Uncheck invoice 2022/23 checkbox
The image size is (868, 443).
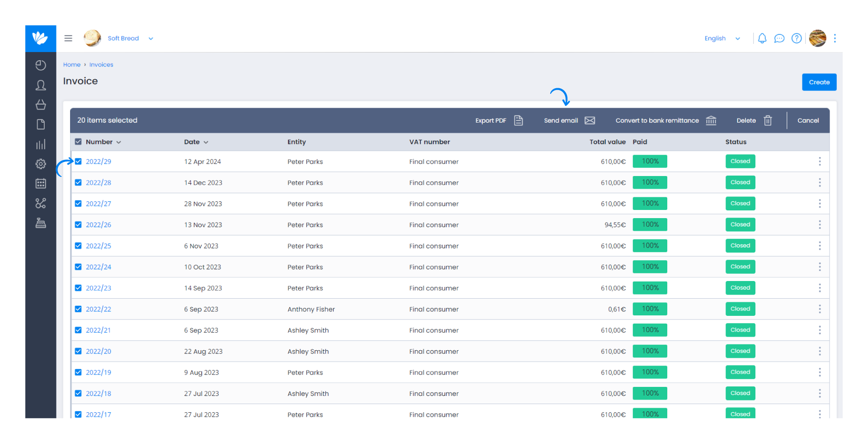(78, 288)
